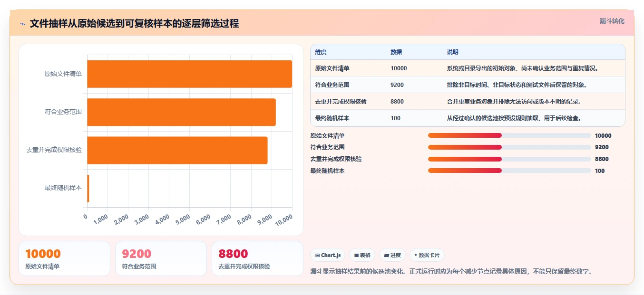Click the 原始文件清单 bar in the chart
This screenshot has width=644, height=295.
(189, 74)
